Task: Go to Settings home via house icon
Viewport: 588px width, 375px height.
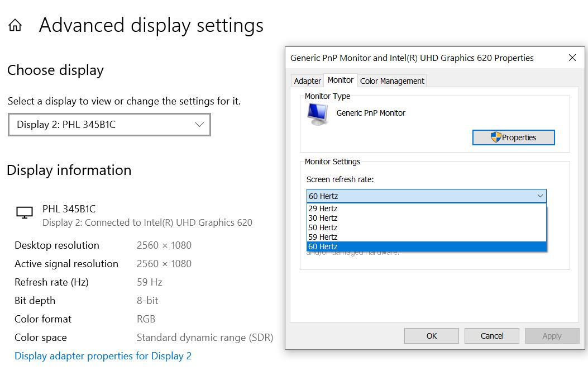Action: pyautogui.click(x=15, y=26)
